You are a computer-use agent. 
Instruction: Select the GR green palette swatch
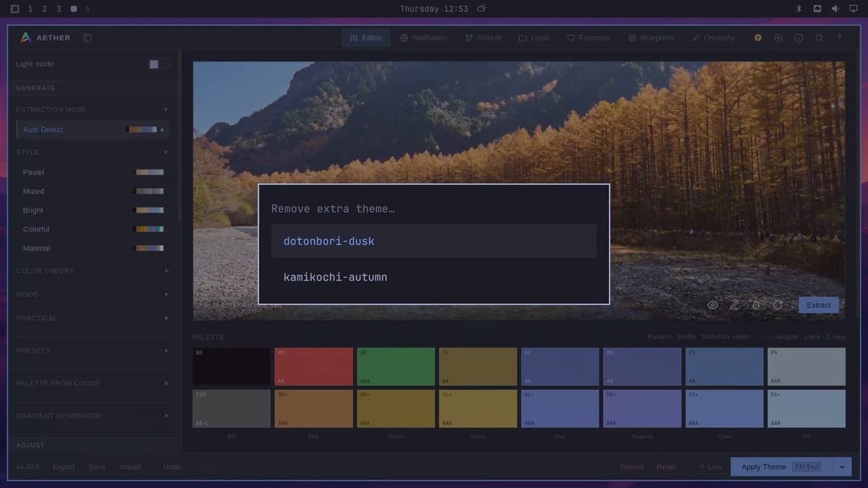point(396,367)
